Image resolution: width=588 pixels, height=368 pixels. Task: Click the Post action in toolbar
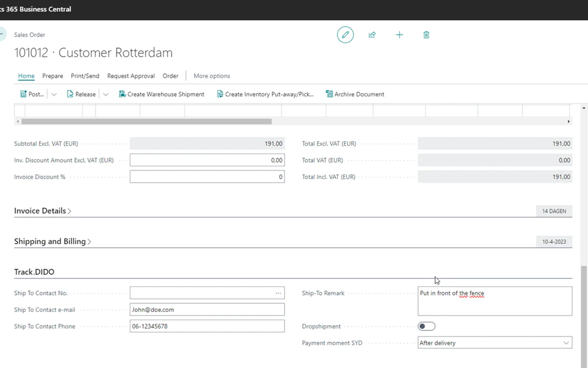click(32, 94)
